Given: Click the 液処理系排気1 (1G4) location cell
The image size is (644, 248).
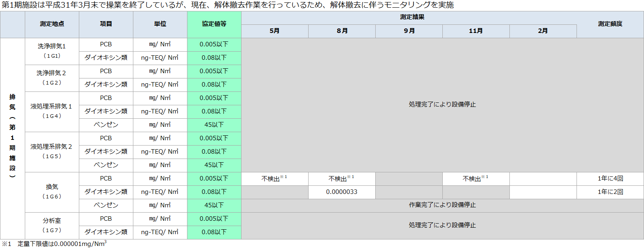Looking at the screenshot, I should coord(52,111).
